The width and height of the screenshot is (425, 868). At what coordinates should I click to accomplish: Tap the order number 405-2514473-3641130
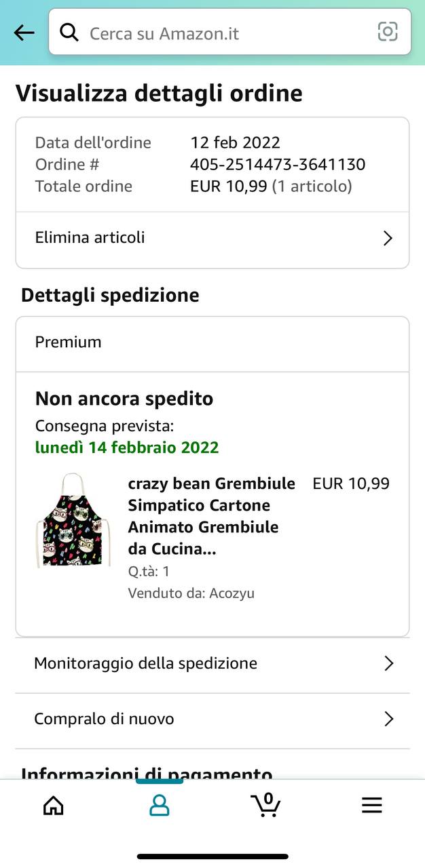pos(278,164)
